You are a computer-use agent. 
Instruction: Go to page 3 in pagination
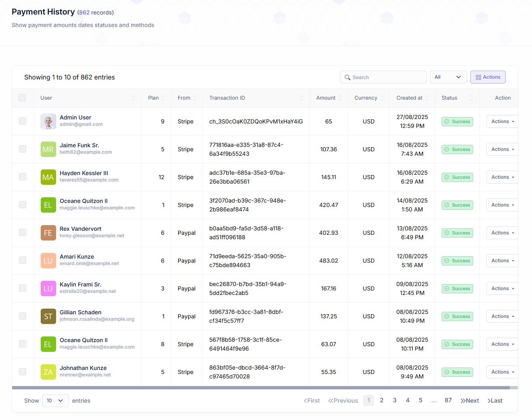[x=394, y=400]
